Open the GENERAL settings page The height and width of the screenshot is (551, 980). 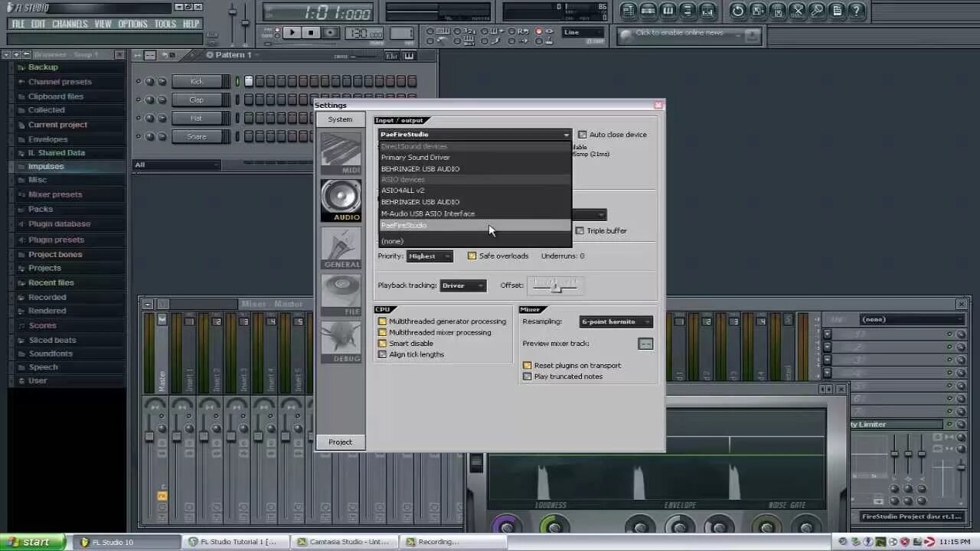[x=341, y=248]
